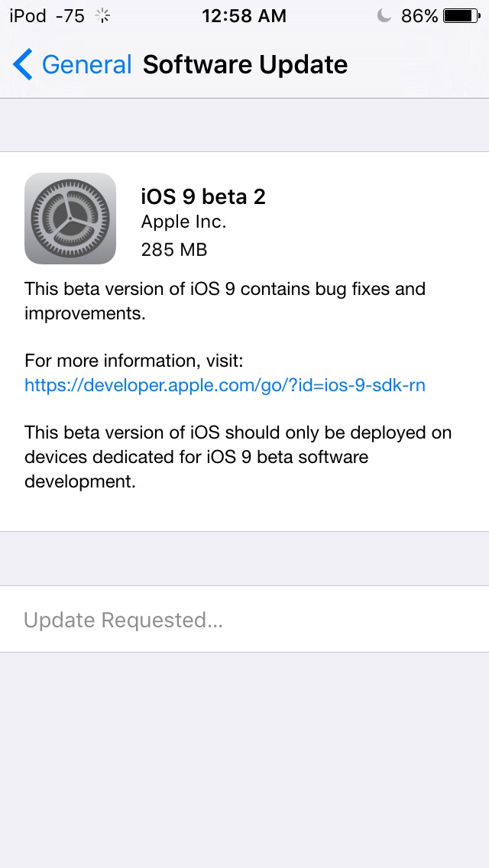Tap the 12:58 AM clock
This screenshot has height=868, width=489.
click(244, 16)
